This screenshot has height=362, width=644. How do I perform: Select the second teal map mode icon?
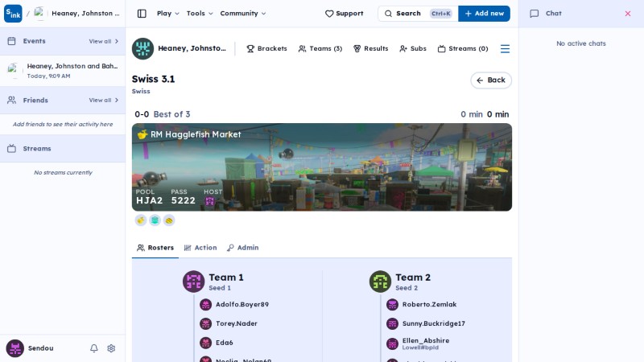pos(155,220)
